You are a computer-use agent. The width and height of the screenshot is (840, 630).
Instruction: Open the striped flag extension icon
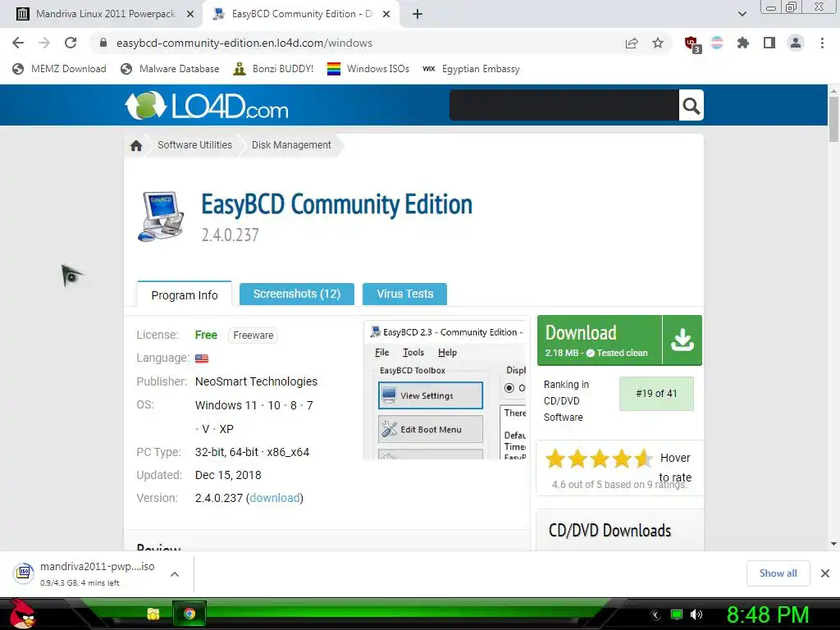point(717,43)
